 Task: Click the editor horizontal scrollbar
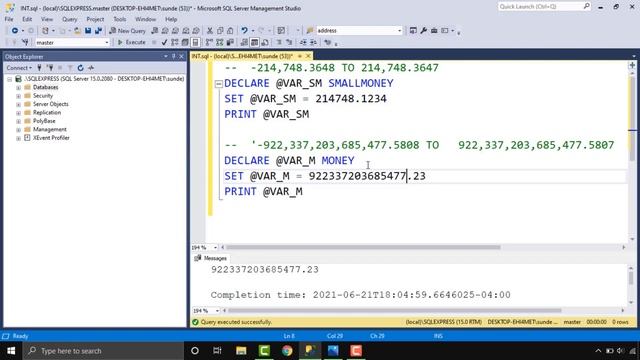coord(363,247)
